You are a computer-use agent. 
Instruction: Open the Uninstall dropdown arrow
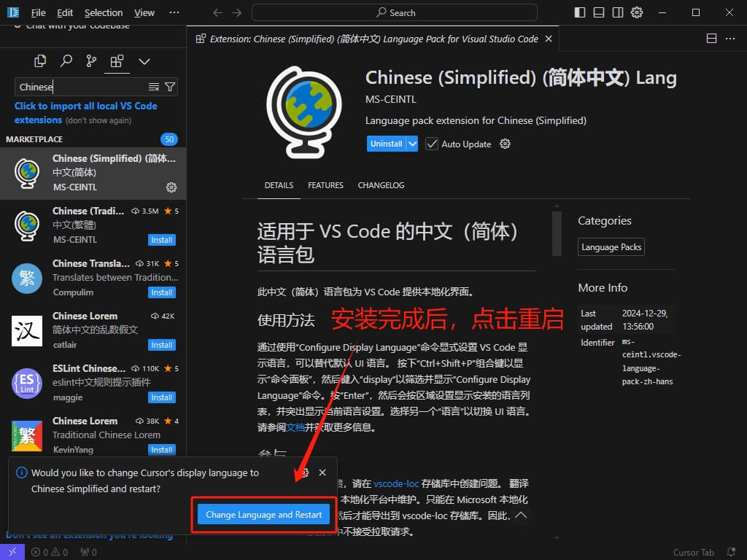click(413, 144)
